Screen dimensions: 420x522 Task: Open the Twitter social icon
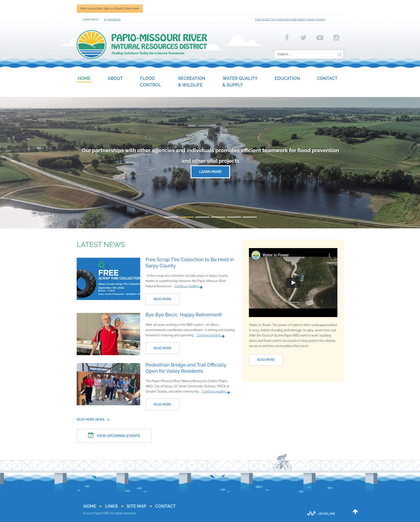coord(303,37)
